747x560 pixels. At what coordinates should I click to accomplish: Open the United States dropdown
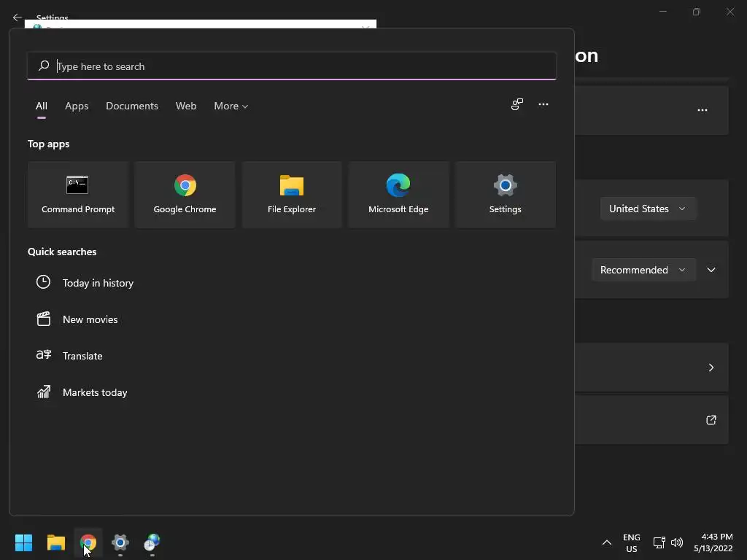tap(648, 209)
